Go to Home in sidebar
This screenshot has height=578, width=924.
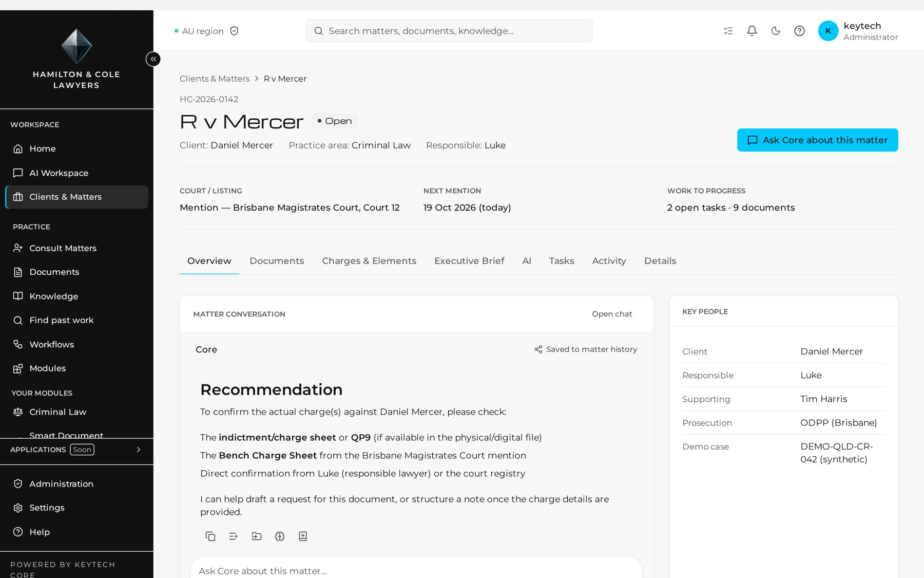click(76, 148)
